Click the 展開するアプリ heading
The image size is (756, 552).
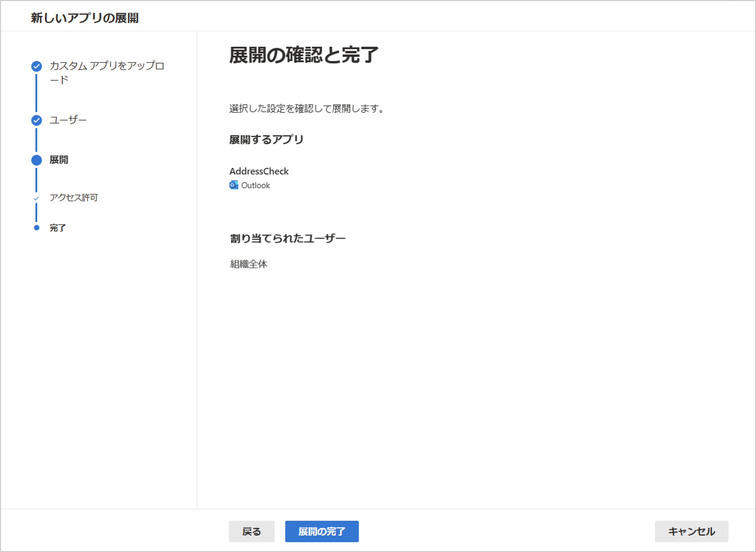tap(266, 139)
